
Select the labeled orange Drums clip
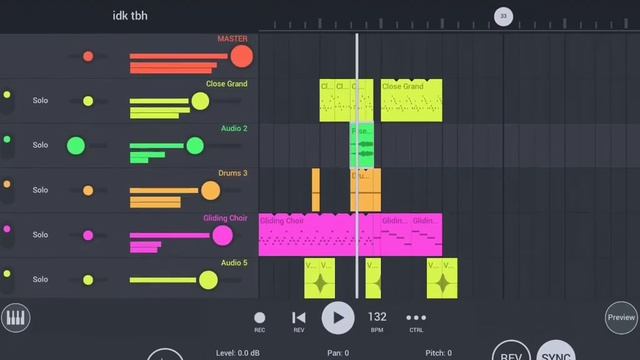(x=366, y=190)
